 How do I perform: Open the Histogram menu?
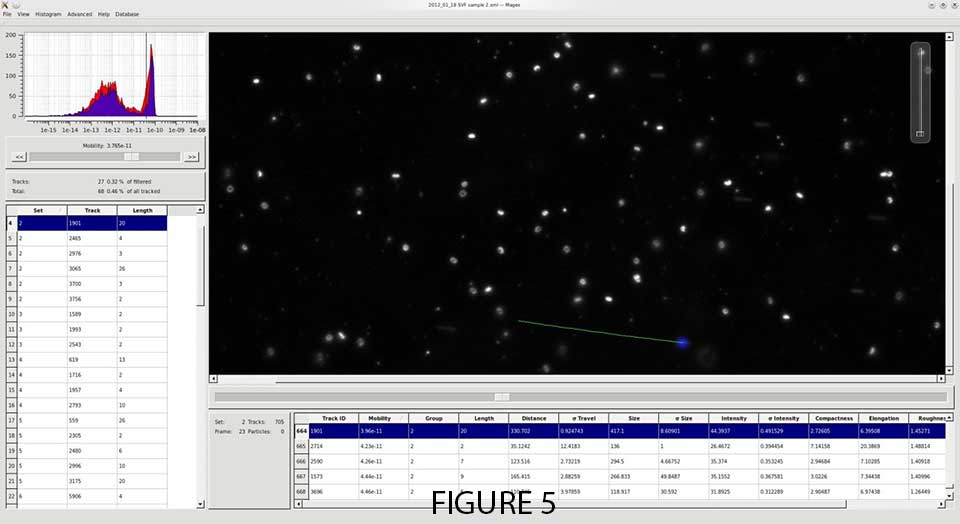[x=48, y=14]
